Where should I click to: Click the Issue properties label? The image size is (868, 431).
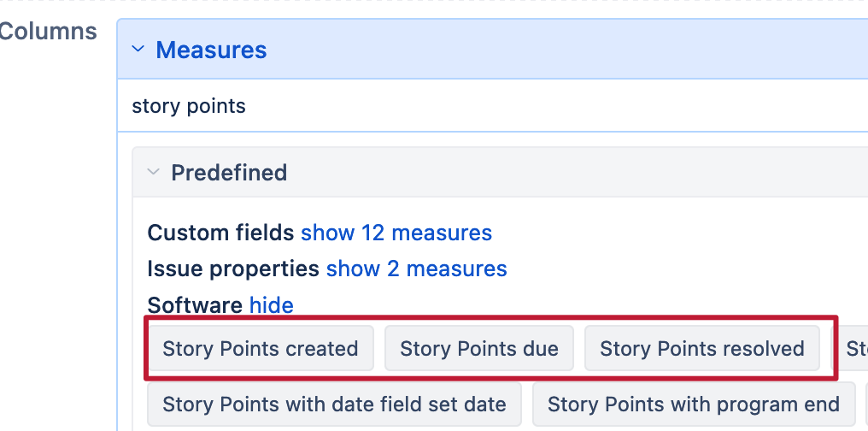click(233, 269)
